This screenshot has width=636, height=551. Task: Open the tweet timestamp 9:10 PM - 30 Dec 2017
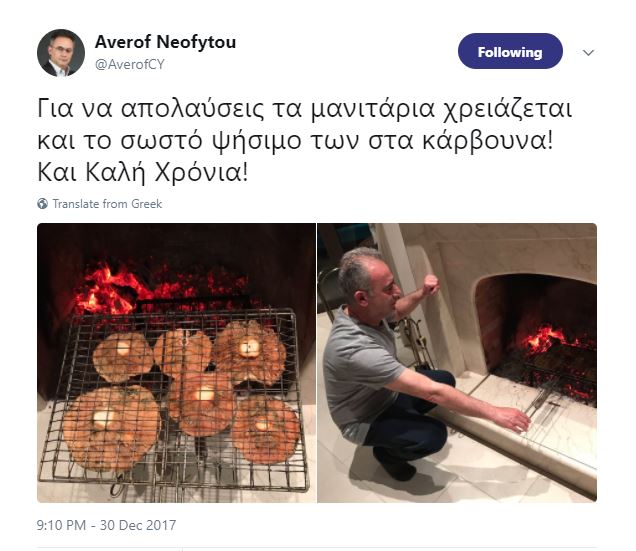click(106, 525)
